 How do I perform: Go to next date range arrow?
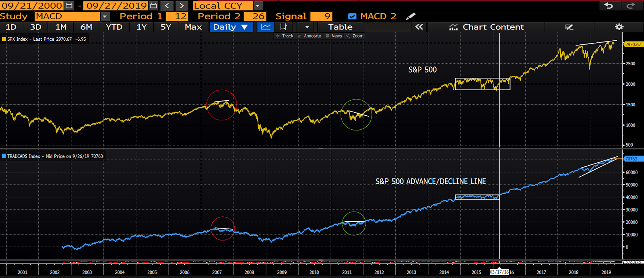182,6
